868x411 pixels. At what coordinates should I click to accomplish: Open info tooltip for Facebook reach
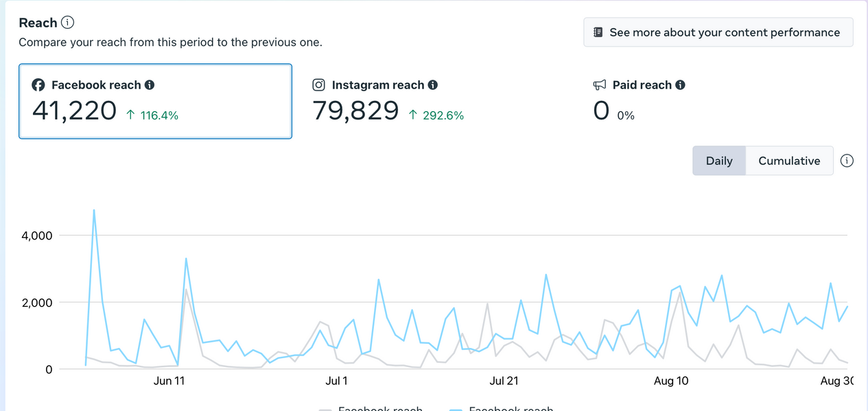(x=150, y=85)
